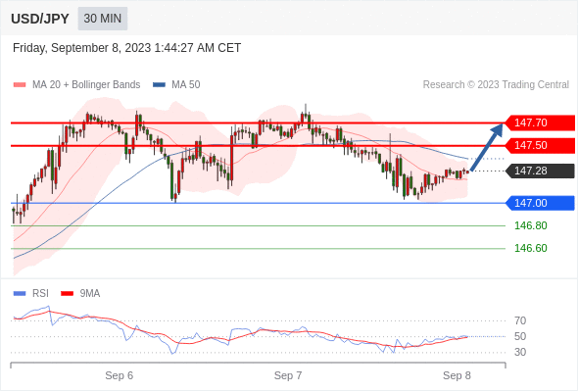Viewport: 578px width, 392px height.
Task: Click the 147.00 pivot price tag
Action: pos(540,203)
